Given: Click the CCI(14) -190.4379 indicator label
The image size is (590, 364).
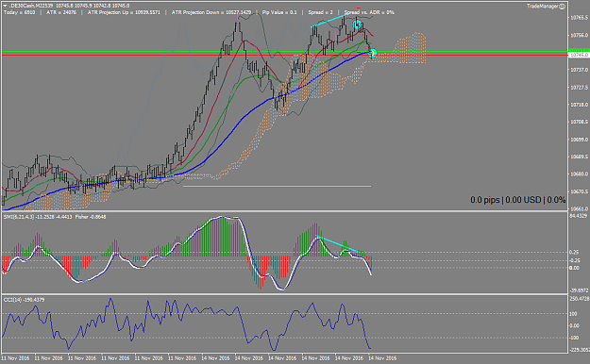Looking at the screenshot, I should tap(25, 300).
